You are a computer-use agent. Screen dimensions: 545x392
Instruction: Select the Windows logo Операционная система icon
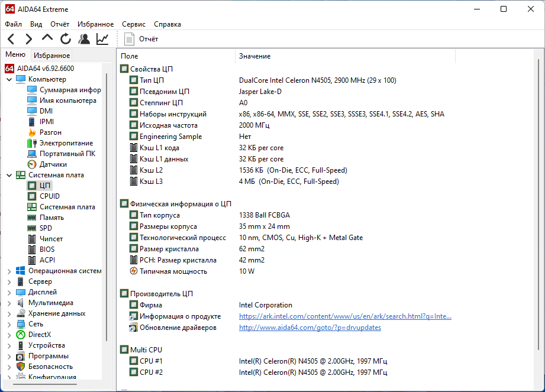click(x=21, y=271)
